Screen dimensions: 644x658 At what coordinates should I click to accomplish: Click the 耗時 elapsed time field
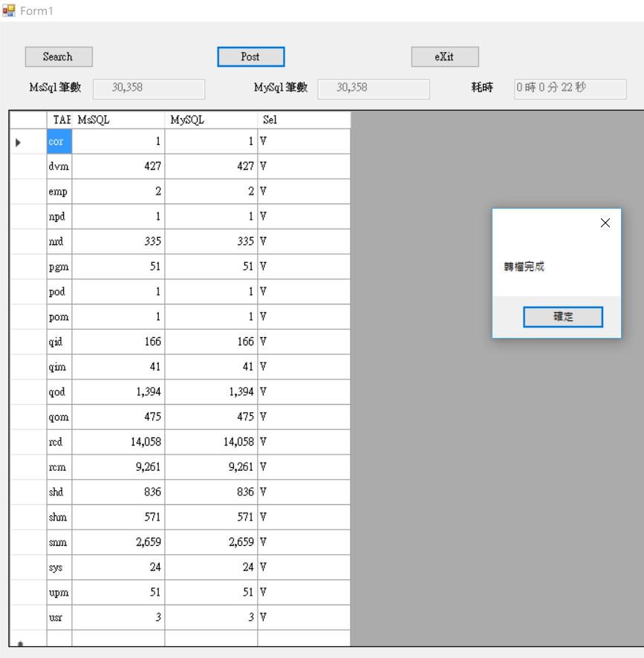pyautogui.click(x=570, y=89)
